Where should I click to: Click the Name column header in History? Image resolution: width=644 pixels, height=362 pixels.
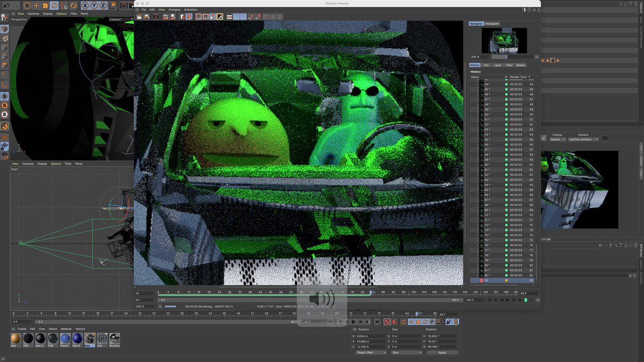pos(474,77)
